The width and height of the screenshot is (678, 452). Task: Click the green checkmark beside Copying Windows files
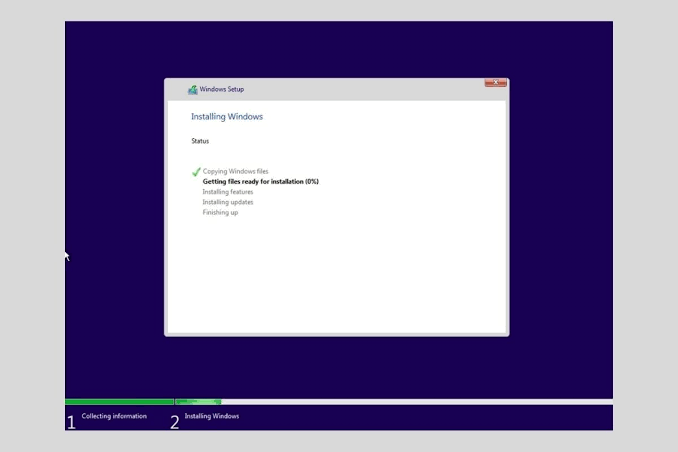click(196, 172)
